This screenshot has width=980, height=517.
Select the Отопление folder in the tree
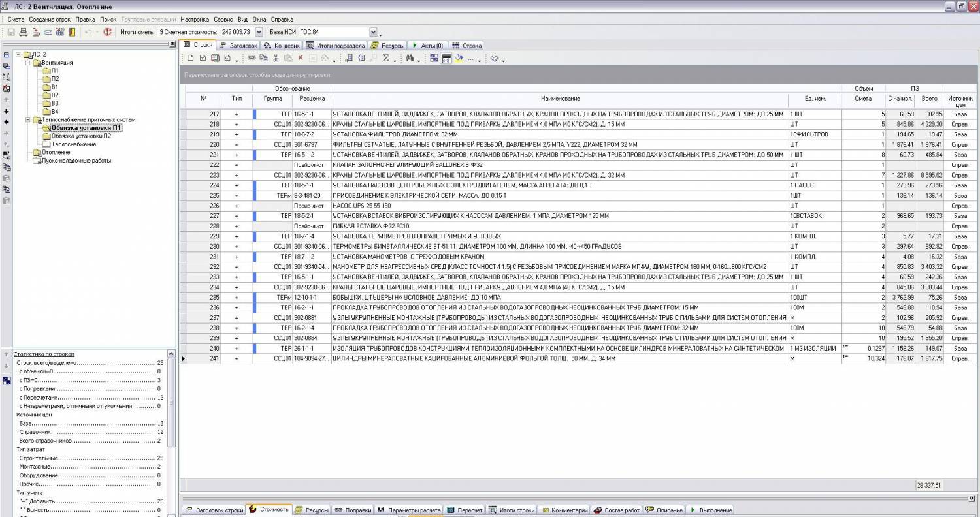coord(56,153)
